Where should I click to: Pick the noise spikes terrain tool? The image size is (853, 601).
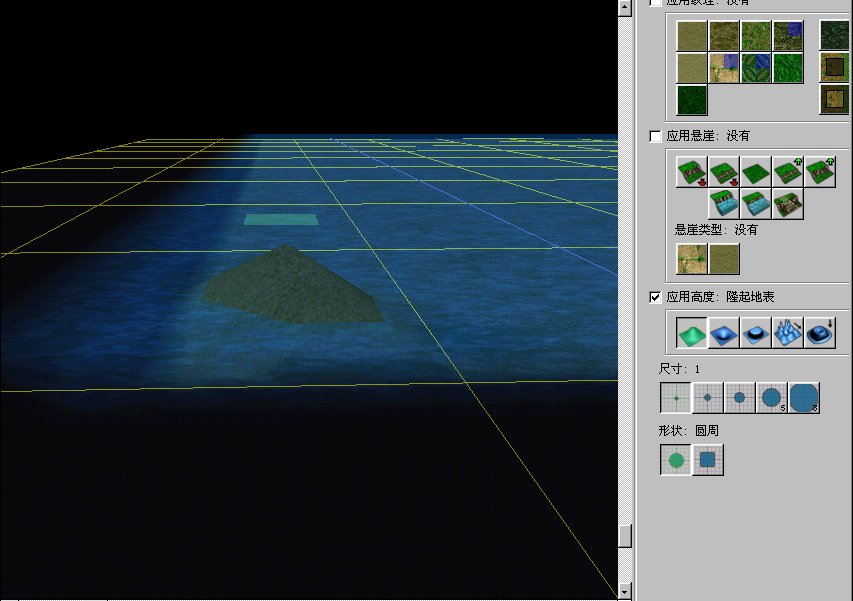tap(788, 332)
